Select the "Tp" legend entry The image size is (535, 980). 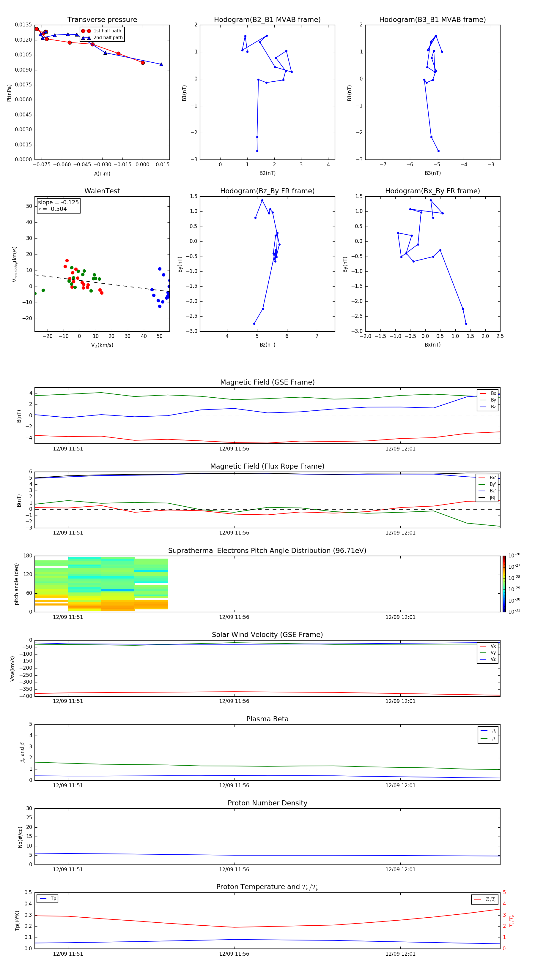point(48,899)
